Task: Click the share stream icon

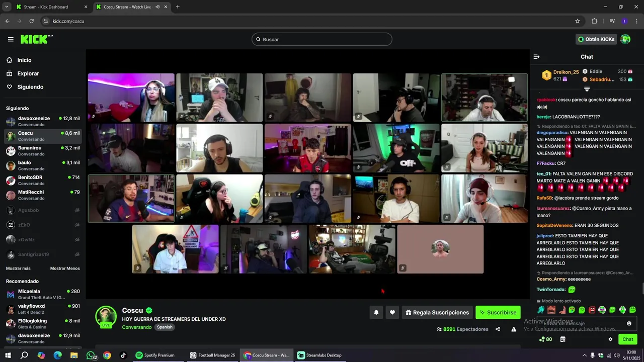Action: [x=498, y=329]
